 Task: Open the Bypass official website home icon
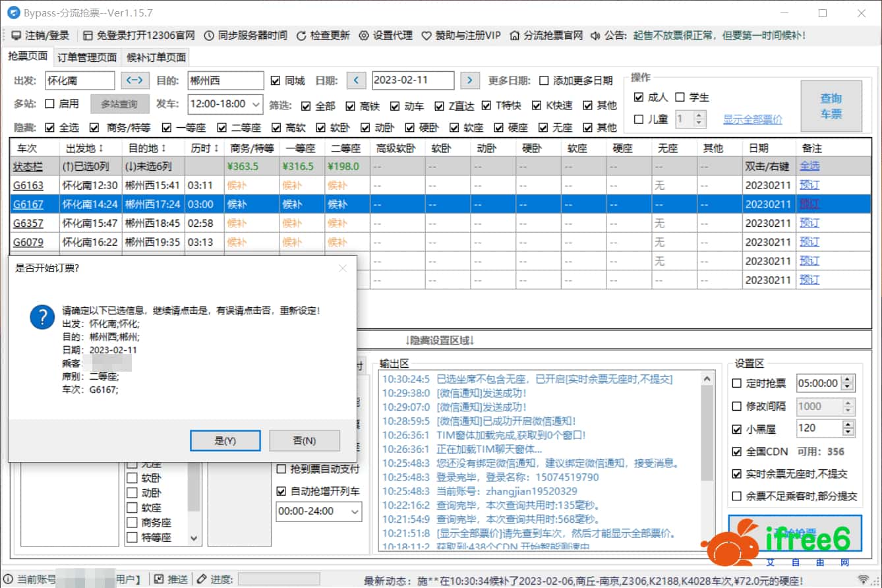pos(515,36)
